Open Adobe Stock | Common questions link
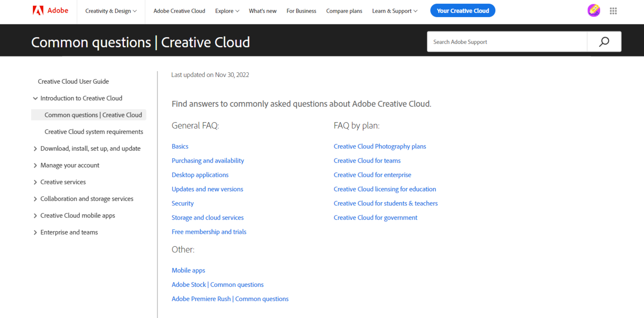Viewport: 644px width, 318px height. (218, 285)
